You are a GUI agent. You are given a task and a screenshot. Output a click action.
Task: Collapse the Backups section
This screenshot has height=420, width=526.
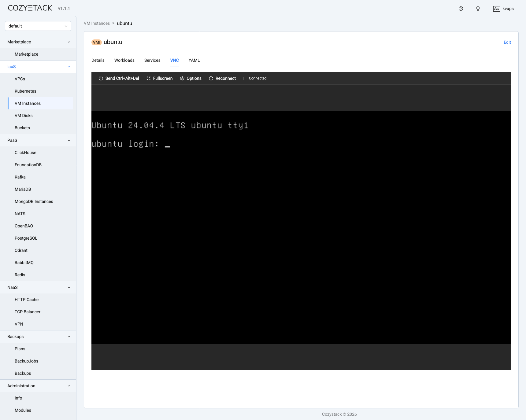pos(69,337)
